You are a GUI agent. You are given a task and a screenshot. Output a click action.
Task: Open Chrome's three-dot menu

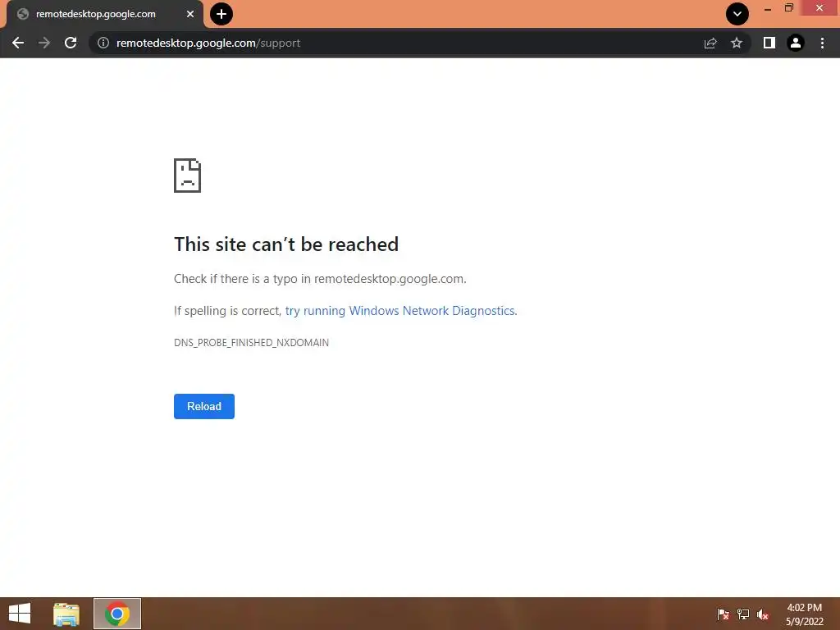[822, 43]
